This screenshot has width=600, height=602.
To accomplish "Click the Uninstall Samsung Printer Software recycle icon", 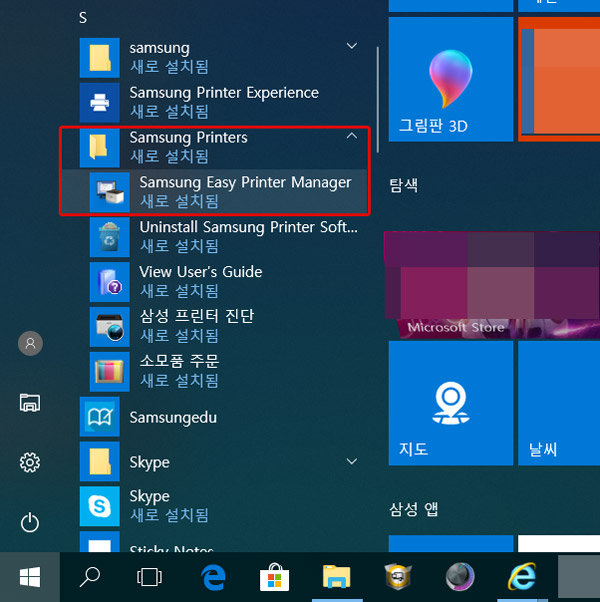I will point(109,237).
